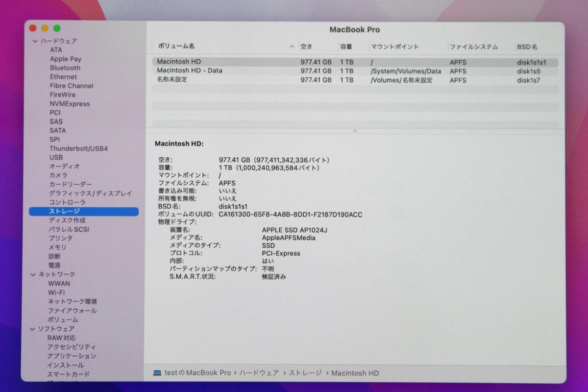Sort by 空き column header
The image size is (588, 392).
point(306,47)
